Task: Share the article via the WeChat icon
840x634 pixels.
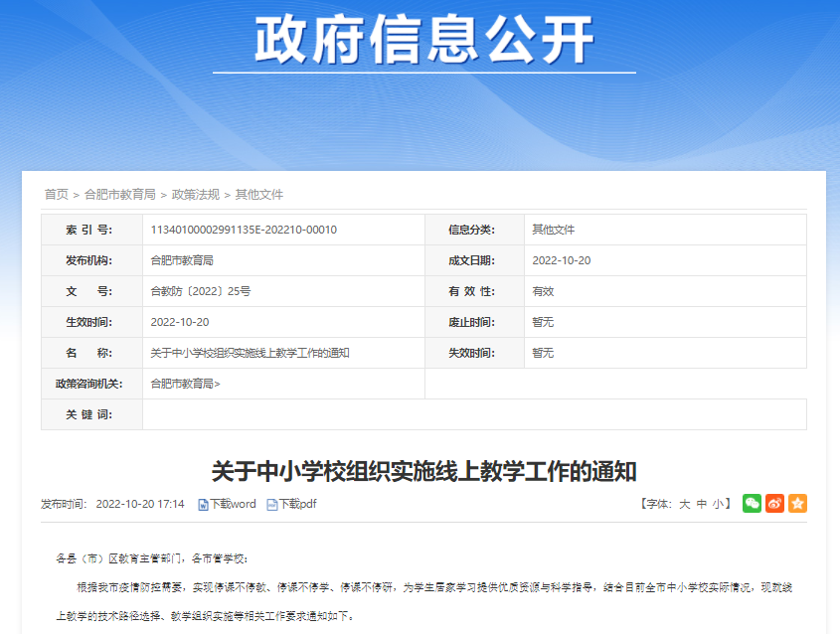Action: [752, 504]
